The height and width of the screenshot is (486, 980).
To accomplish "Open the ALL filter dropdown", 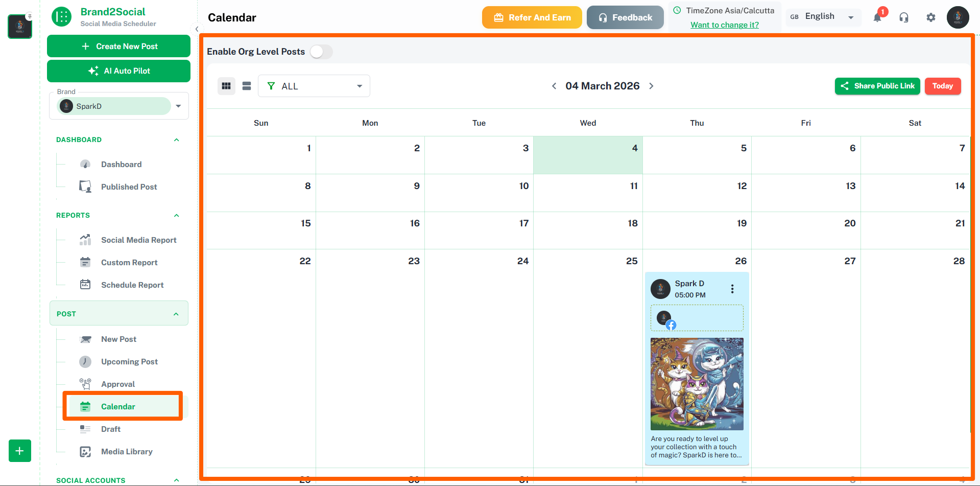I will 314,86.
